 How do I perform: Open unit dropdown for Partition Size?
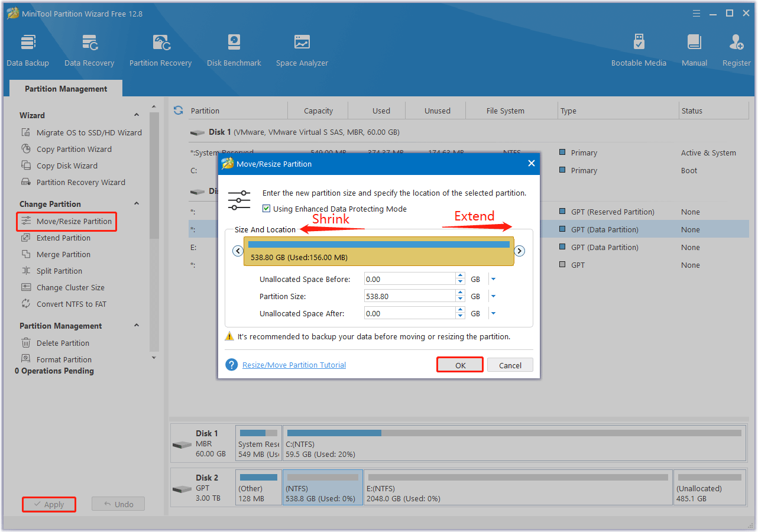[493, 296]
